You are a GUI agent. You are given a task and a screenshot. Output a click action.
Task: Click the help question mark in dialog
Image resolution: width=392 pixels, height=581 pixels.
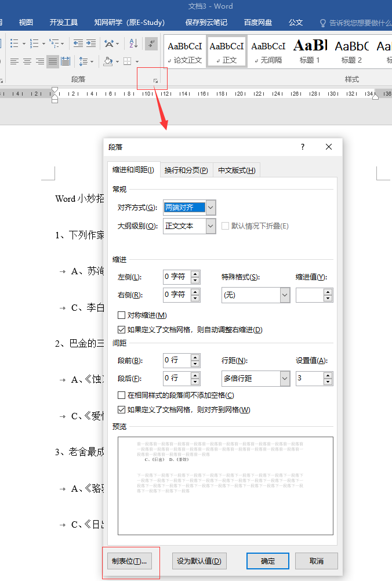tap(303, 147)
